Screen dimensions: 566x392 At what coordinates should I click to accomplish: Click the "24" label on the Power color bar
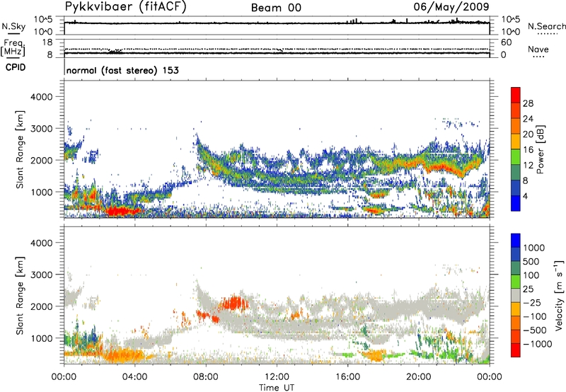[x=528, y=119]
